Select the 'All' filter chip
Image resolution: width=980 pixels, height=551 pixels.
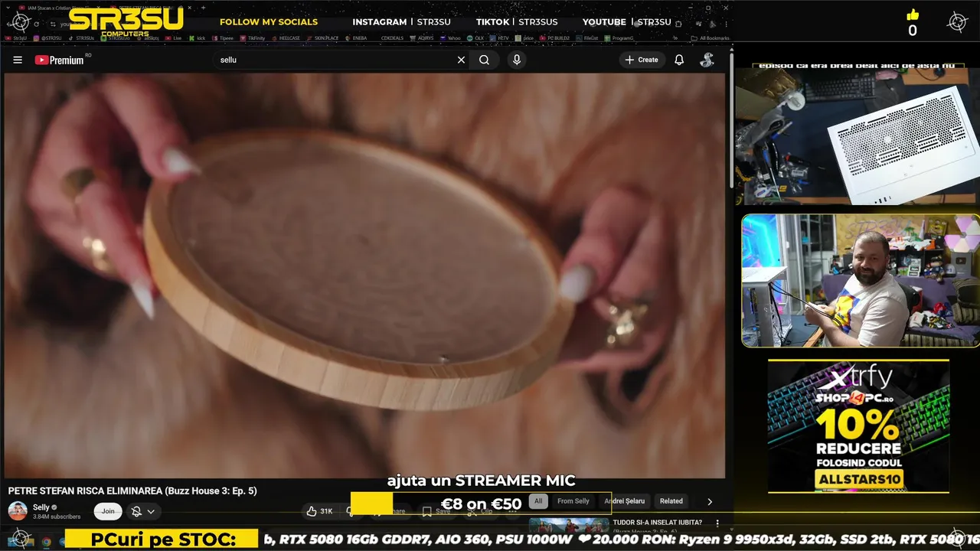click(x=538, y=501)
